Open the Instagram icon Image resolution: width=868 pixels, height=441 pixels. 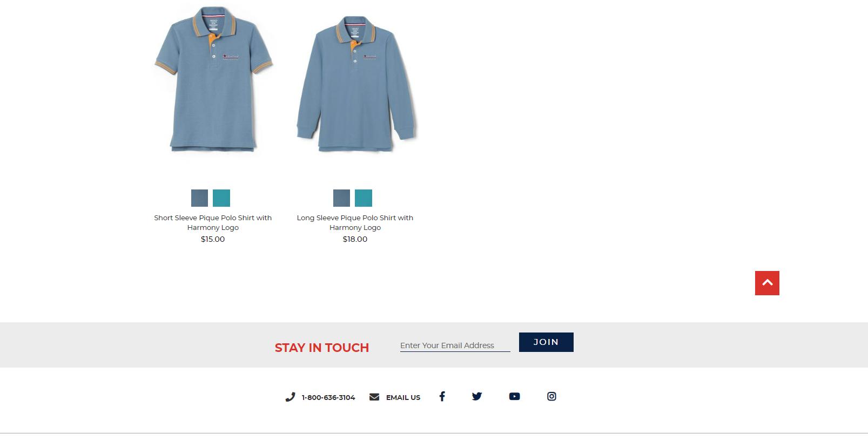pos(551,396)
